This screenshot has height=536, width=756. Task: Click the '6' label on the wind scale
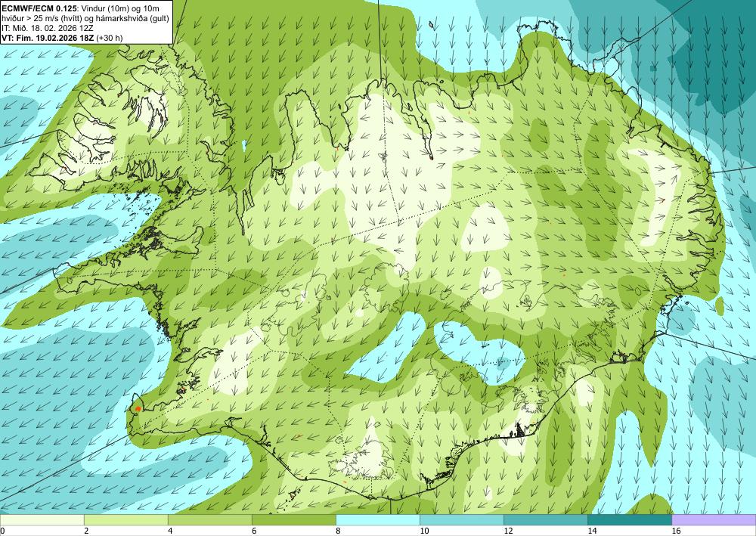tap(254, 531)
